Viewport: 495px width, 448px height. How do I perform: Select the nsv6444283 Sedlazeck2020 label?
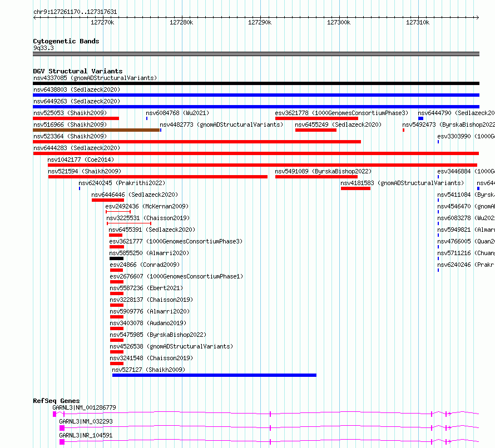pyautogui.click(x=77, y=148)
